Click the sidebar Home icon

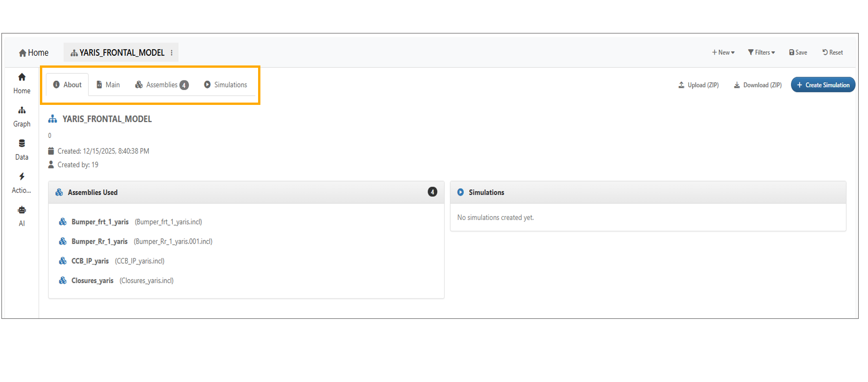coord(22,83)
